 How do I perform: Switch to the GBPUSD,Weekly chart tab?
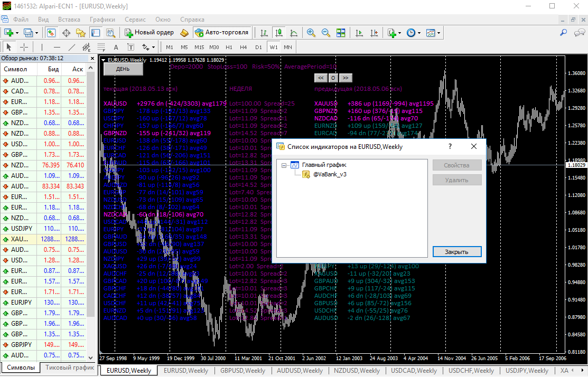tap(242, 371)
